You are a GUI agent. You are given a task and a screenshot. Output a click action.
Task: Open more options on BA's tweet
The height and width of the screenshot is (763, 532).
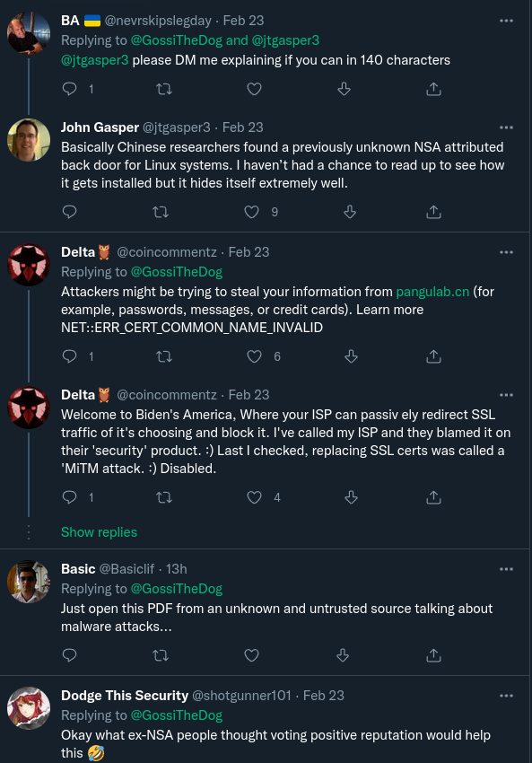point(506,21)
